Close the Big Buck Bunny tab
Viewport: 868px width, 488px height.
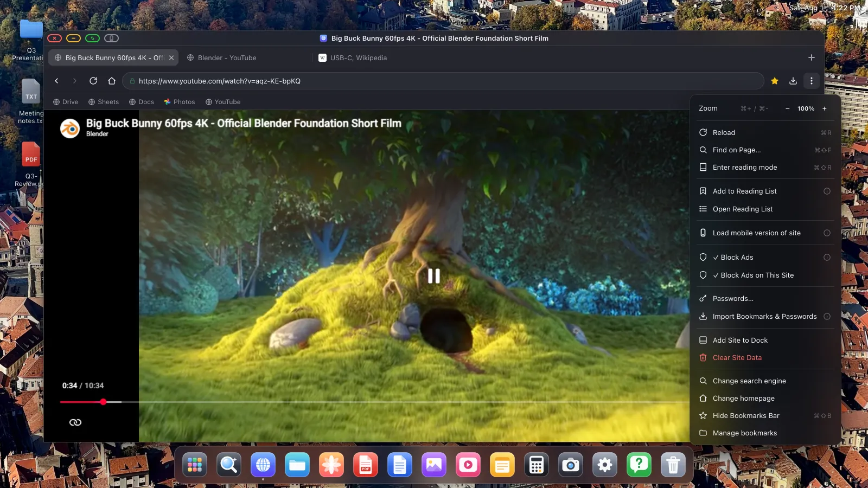pyautogui.click(x=171, y=57)
